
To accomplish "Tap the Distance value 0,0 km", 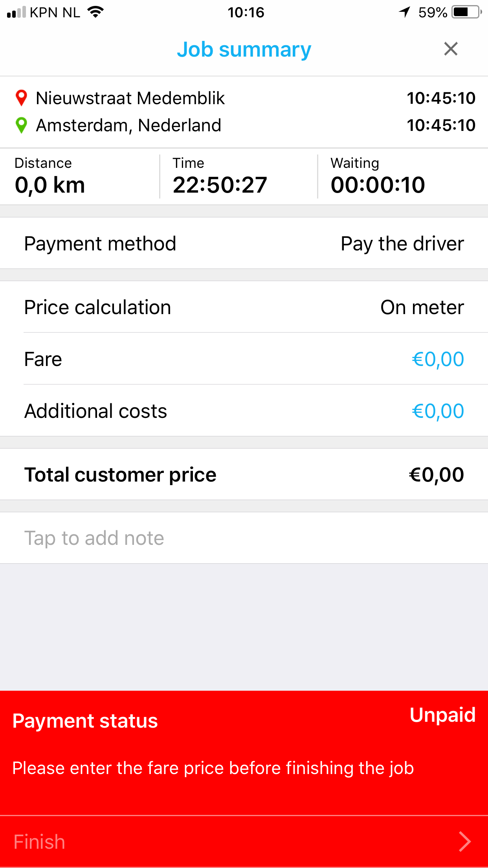I will (x=50, y=185).
